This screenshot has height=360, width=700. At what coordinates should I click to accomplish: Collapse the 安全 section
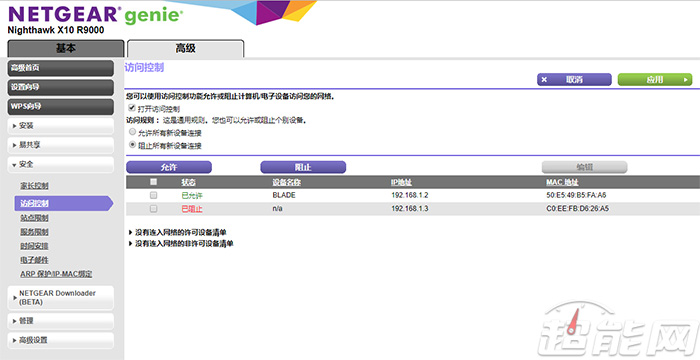pos(60,164)
